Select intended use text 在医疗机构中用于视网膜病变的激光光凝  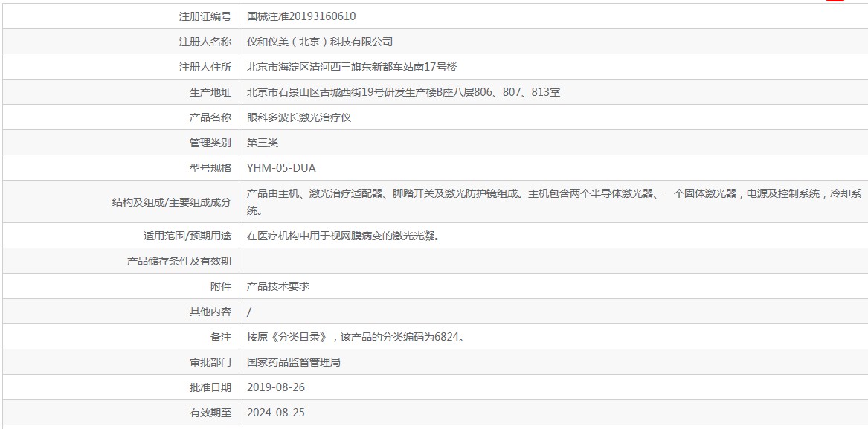pyautogui.click(x=343, y=236)
